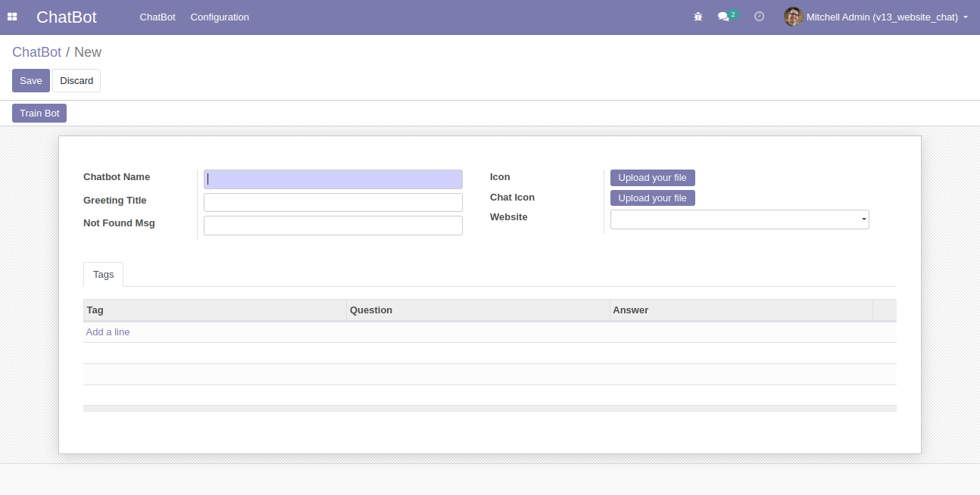Expand the Website selection dropdown
This screenshot has height=495, width=980.
coord(863,219)
